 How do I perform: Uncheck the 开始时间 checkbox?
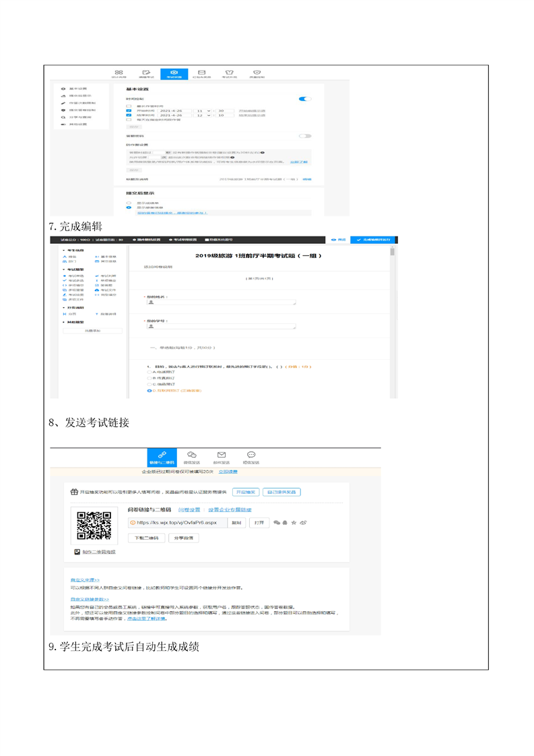tap(129, 110)
